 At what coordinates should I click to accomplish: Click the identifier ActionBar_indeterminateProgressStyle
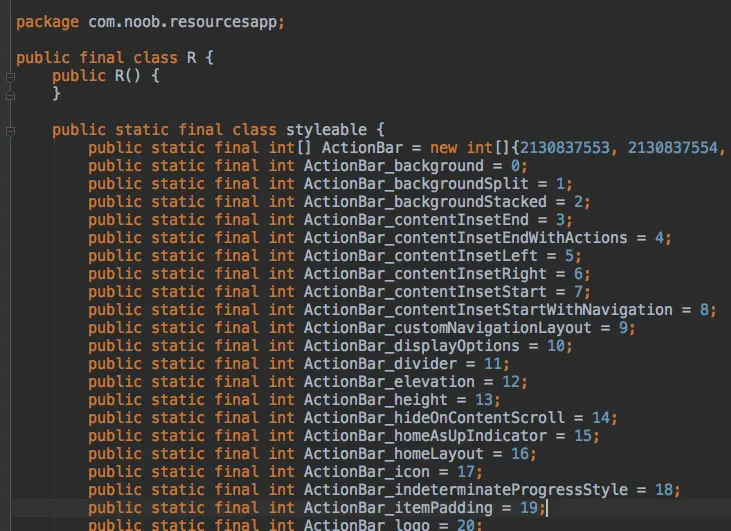(x=466, y=490)
